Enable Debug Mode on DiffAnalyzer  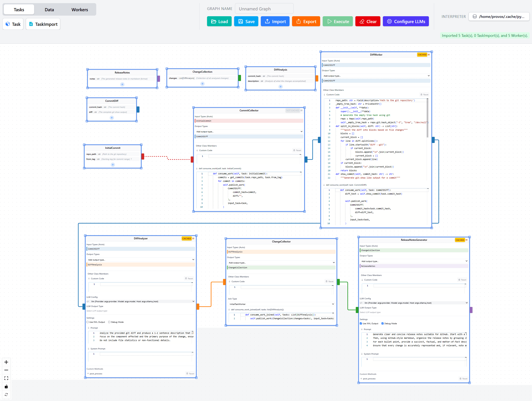(x=109, y=322)
